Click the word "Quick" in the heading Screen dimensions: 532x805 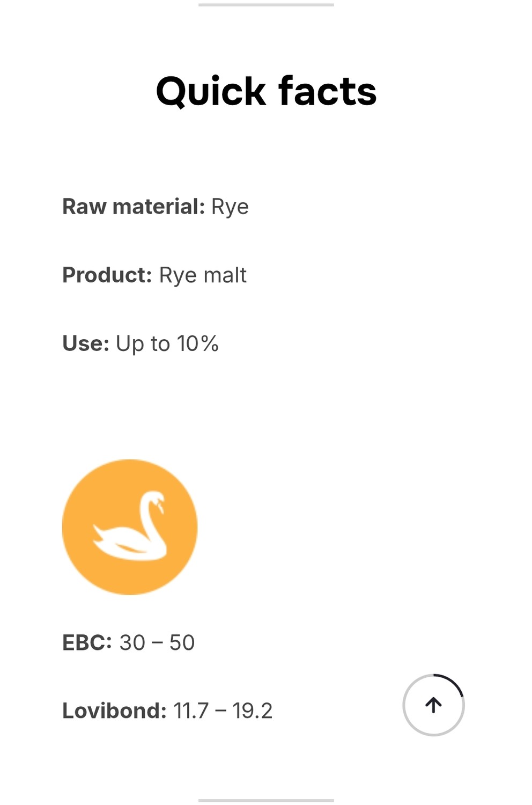click(x=211, y=91)
